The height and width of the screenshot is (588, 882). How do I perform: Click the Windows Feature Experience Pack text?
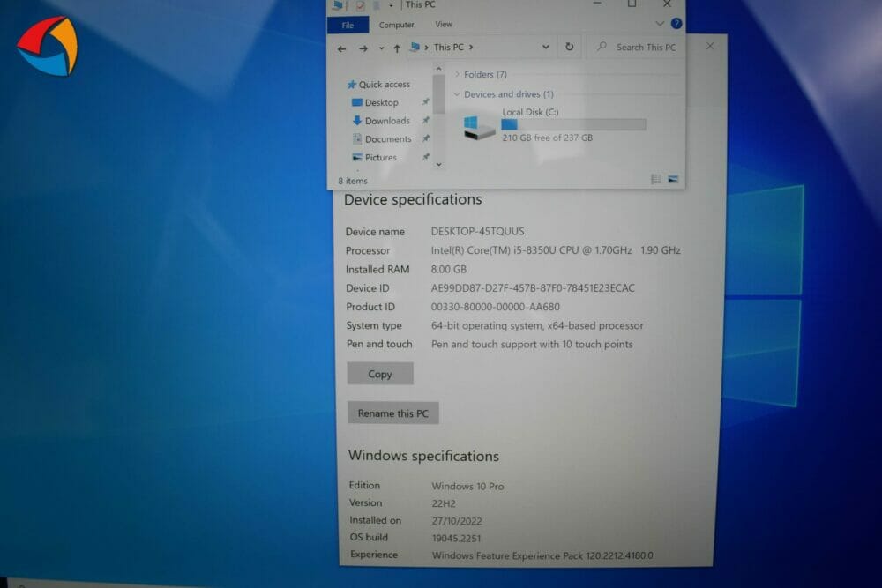click(542, 556)
